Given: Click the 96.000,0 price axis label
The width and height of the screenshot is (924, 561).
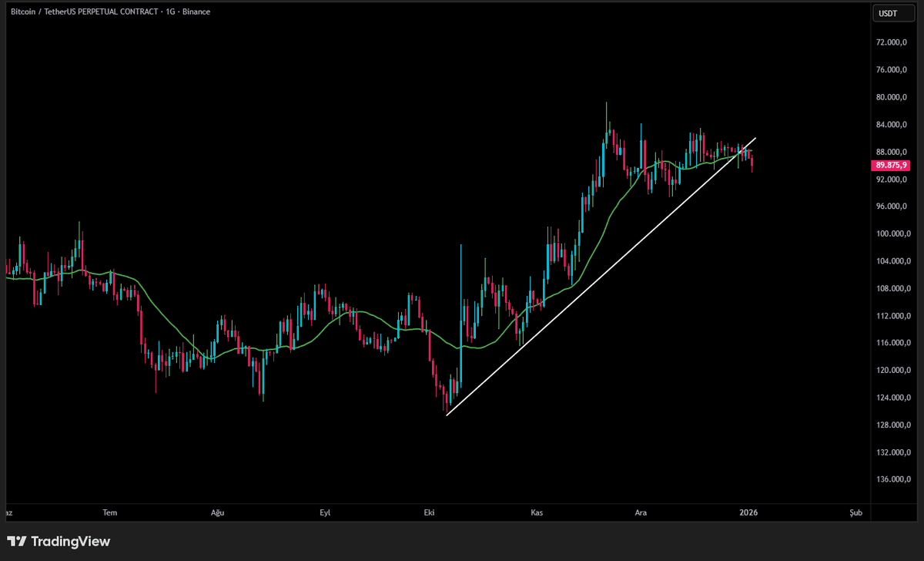Looking at the screenshot, I should pos(893,207).
